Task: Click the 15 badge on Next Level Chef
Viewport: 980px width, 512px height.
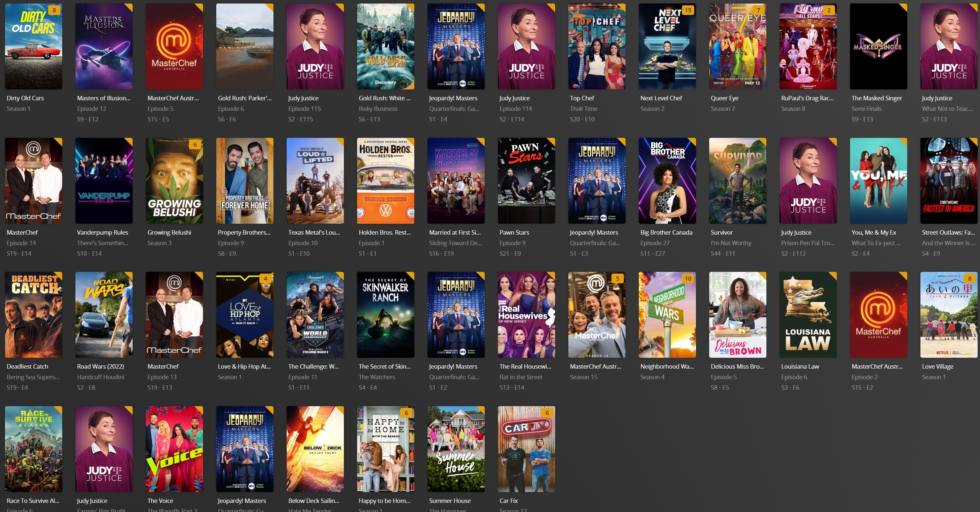Action: 688,10
